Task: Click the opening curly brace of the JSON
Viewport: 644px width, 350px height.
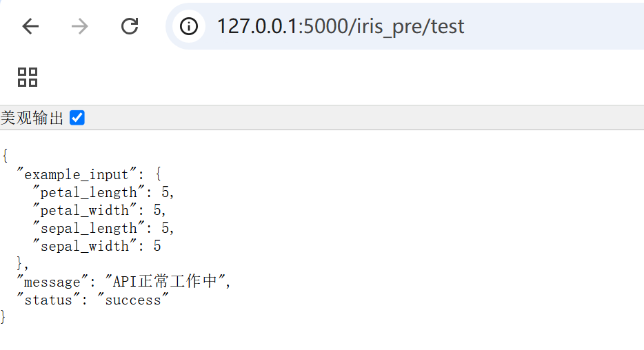Action: pyautogui.click(x=5, y=156)
